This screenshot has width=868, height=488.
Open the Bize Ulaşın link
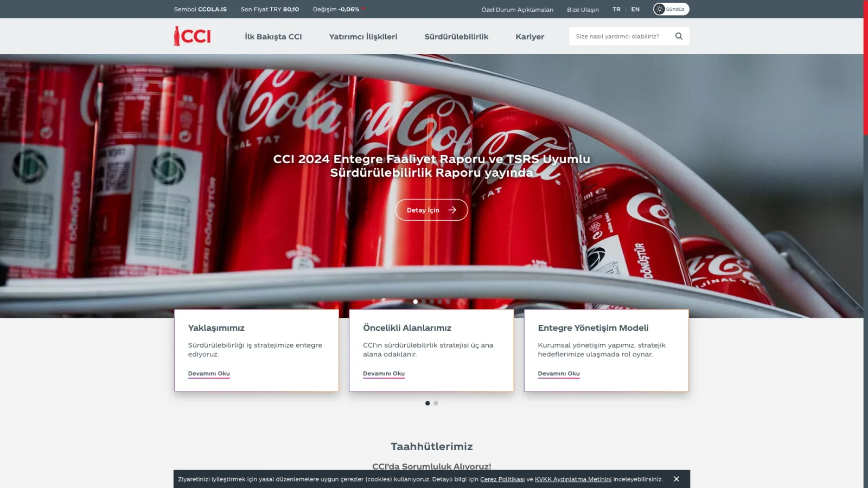[583, 10]
